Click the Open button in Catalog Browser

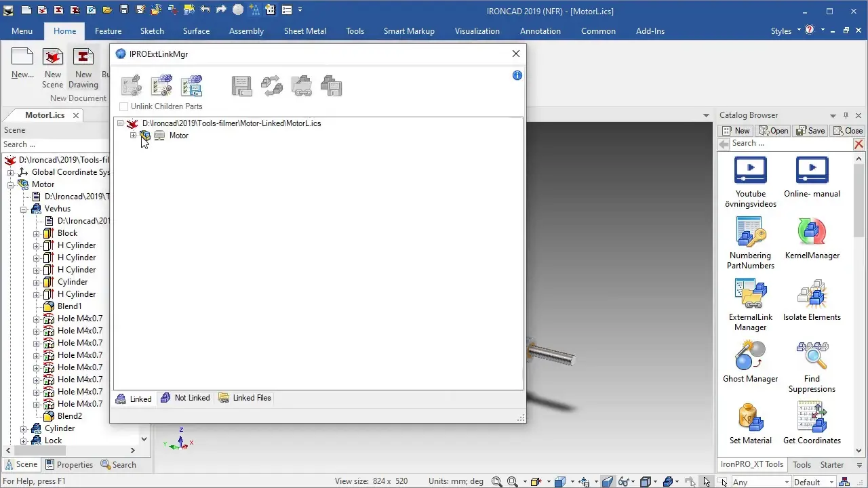(773, 131)
